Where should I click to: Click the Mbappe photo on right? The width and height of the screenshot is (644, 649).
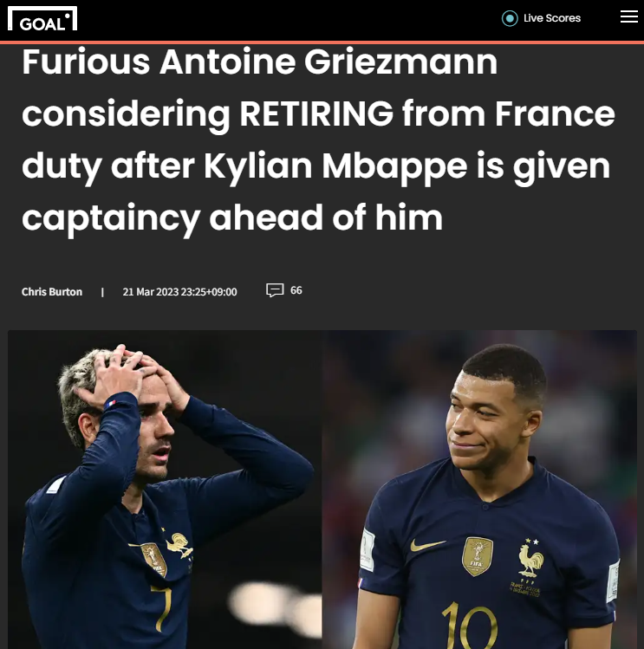tap(479, 490)
